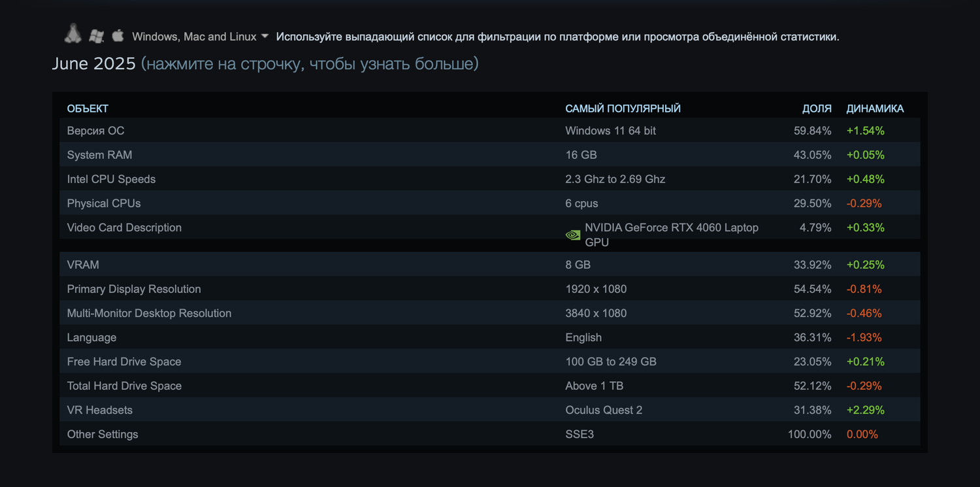The image size is (980, 487).
Task: Open the Multi-Monitor Desktop Resolution row
Action: [149, 313]
